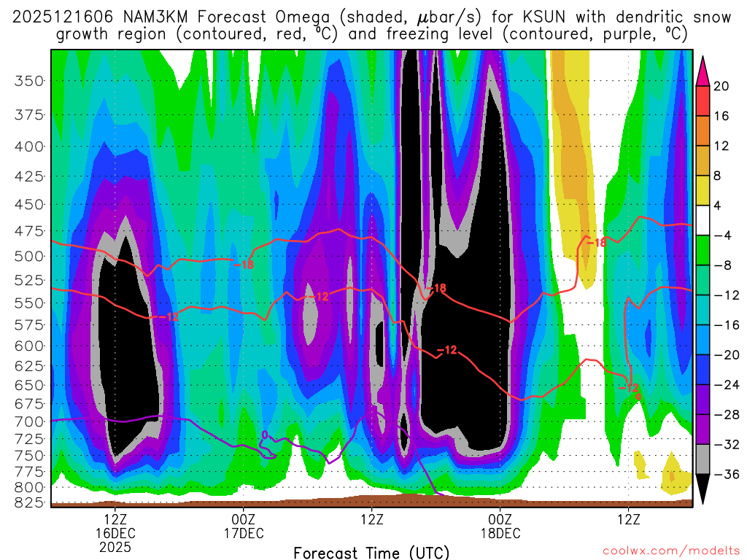Select the 500 pressure level label
Screen dimensions: 747x560
click(x=29, y=256)
